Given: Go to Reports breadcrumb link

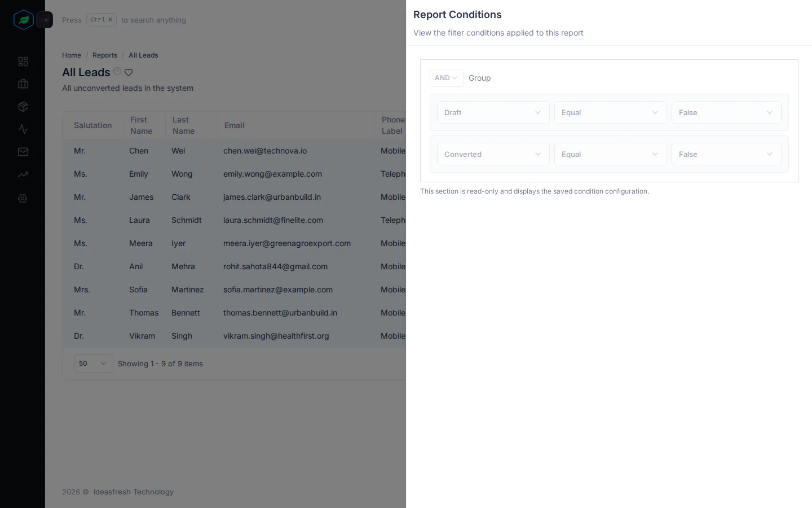Looking at the screenshot, I should pos(105,55).
